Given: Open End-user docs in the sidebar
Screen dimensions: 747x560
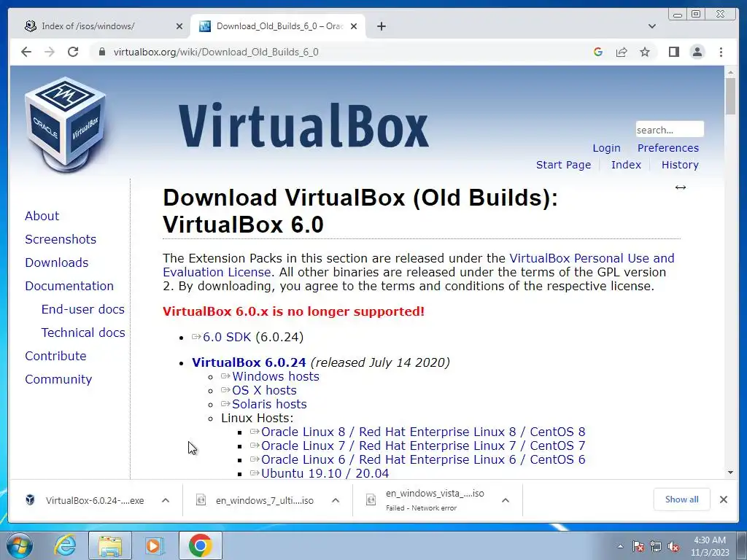Looking at the screenshot, I should (x=83, y=309).
